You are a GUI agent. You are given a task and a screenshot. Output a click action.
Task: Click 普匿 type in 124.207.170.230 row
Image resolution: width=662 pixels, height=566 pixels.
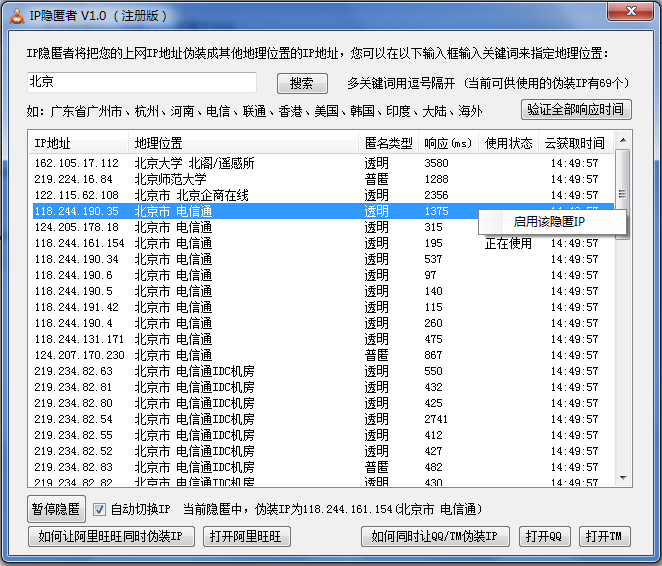pyautogui.click(x=377, y=355)
